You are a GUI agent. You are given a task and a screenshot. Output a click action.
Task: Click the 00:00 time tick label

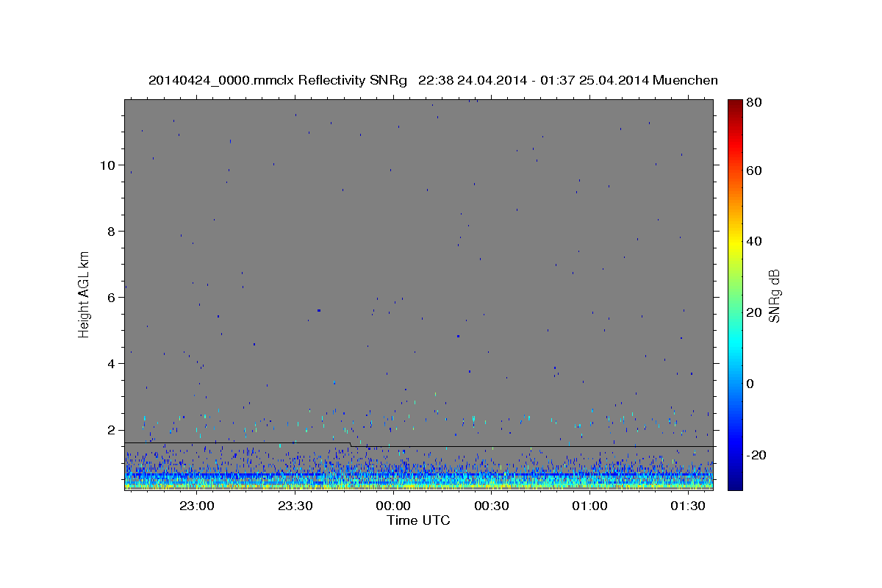[x=393, y=506]
